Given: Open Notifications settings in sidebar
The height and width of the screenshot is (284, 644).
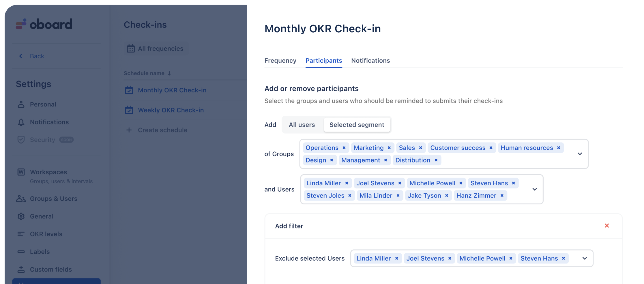Looking at the screenshot, I should point(49,122).
